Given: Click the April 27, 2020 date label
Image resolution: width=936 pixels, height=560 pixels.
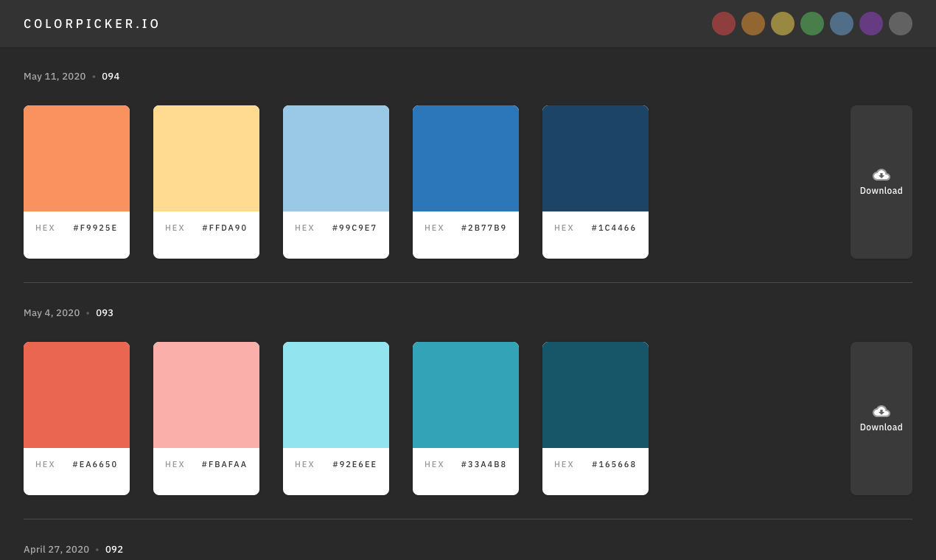Looking at the screenshot, I should click(x=56, y=549).
